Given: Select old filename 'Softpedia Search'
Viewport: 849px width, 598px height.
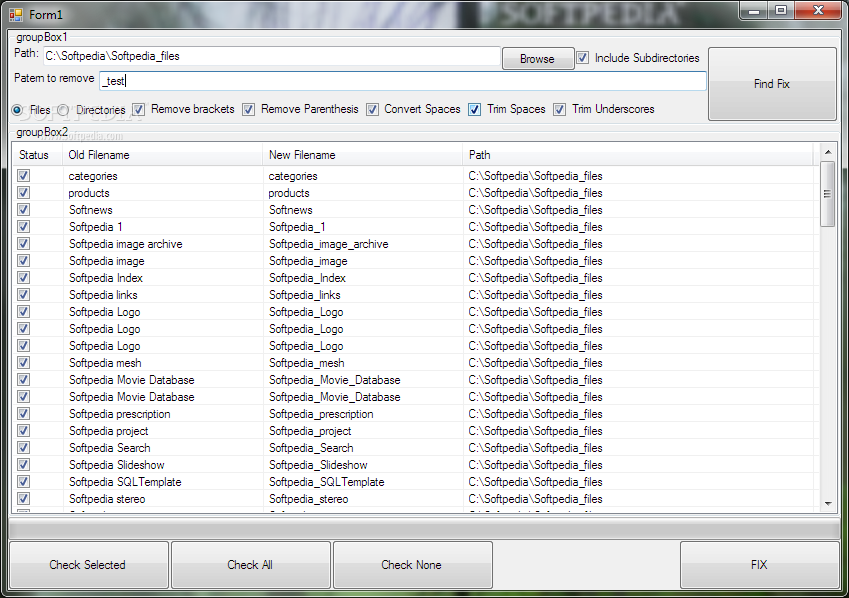Looking at the screenshot, I should [x=110, y=448].
